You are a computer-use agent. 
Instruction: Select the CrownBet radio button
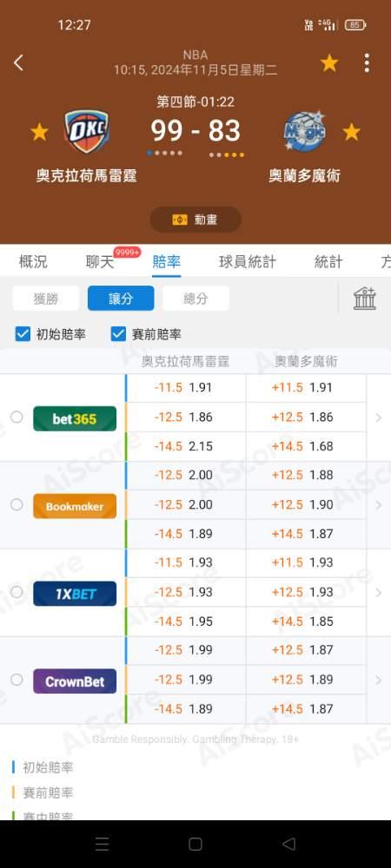click(x=17, y=680)
